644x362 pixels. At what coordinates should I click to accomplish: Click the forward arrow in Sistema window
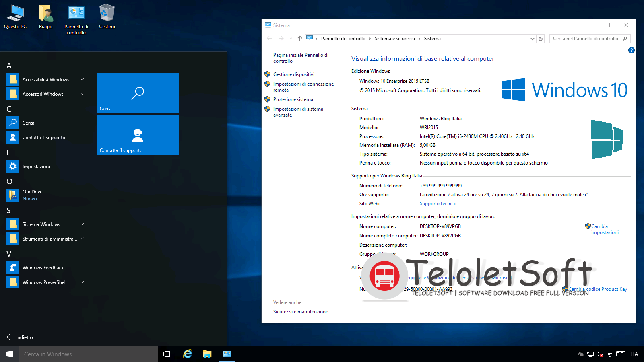(281, 39)
